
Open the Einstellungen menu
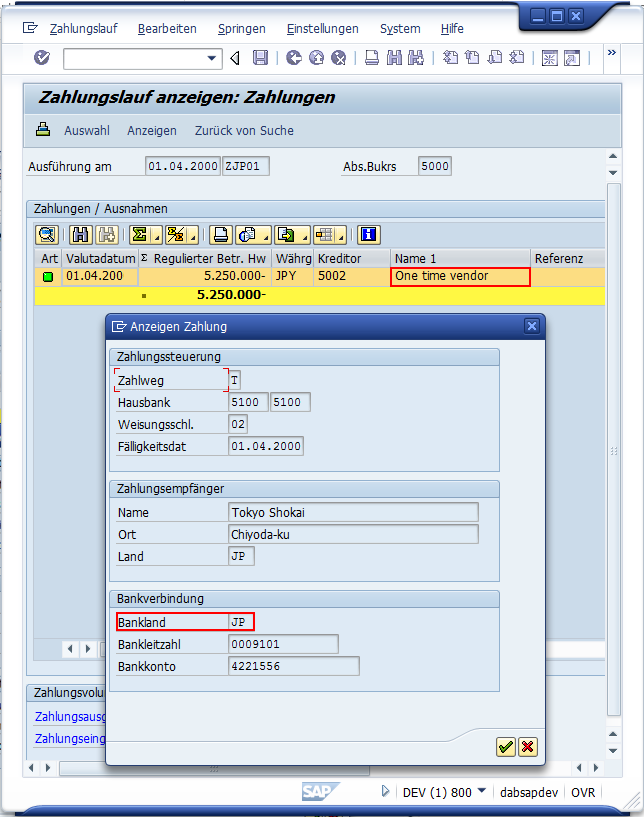tap(323, 29)
